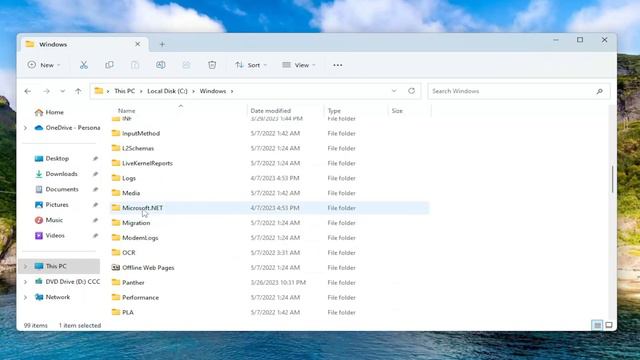Viewport: 640px width, 360px height.
Task: Sort by Size column header
Action: pyautogui.click(x=397, y=111)
